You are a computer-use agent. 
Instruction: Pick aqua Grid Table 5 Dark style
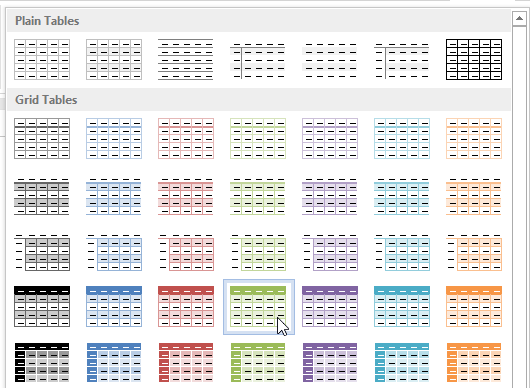[402, 363]
